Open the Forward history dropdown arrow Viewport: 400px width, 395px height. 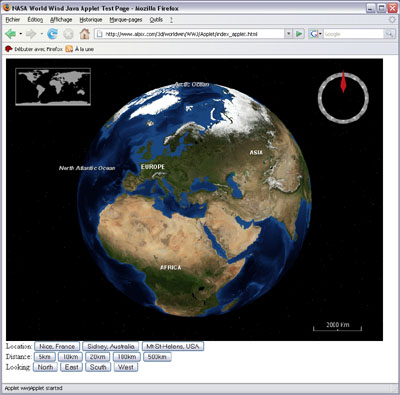click(41, 34)
